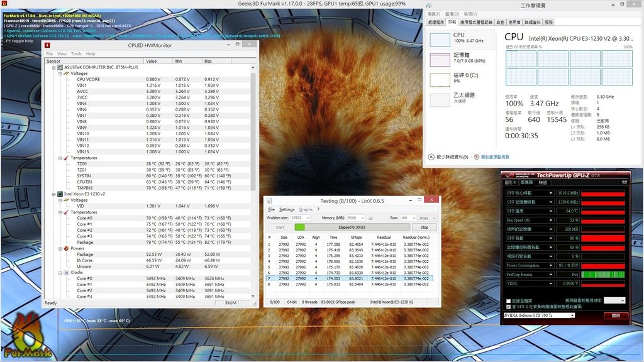Viewport: 644px width, 362px height.
Task: Open HWMonitor File menu
Action: tap(49, 54)
